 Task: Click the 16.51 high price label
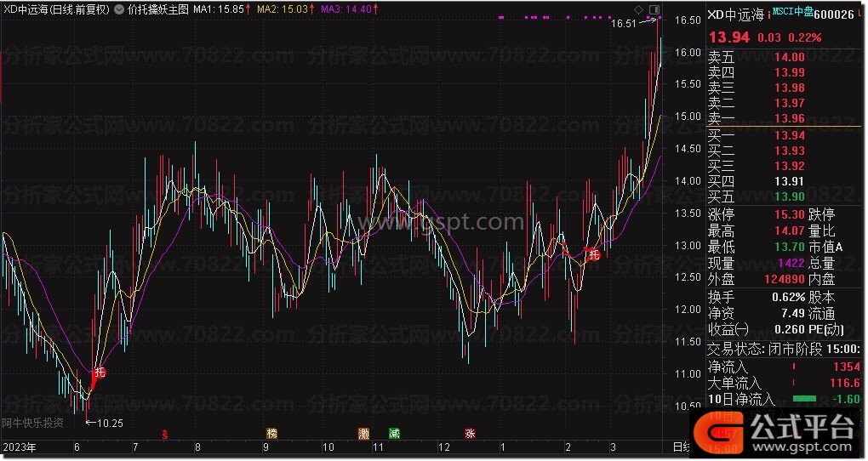tap(624, 24)
